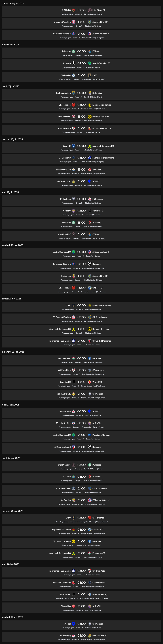
Task: Click Espérance de Tunisie crest versus CR Flamengo
Action: pos(89,105)
